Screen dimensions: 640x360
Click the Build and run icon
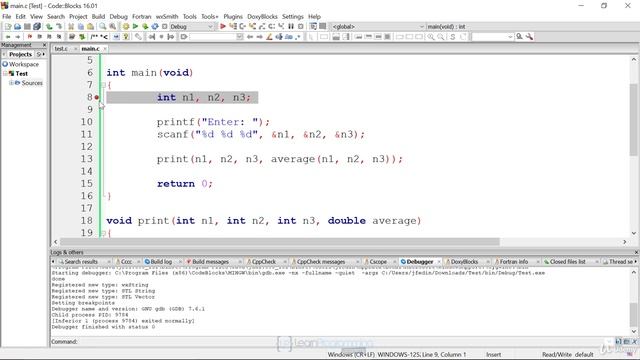(145, 27)
